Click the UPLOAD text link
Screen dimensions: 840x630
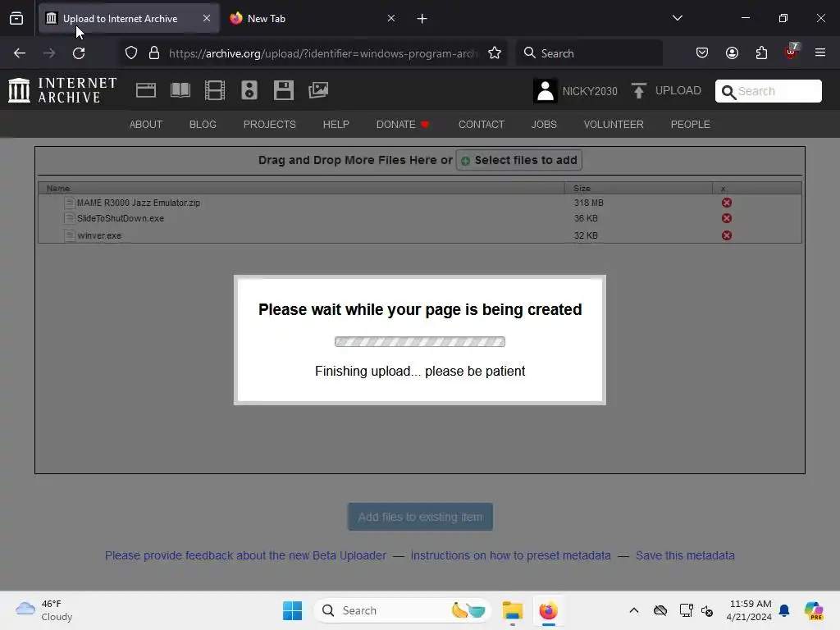click(678, 90)
